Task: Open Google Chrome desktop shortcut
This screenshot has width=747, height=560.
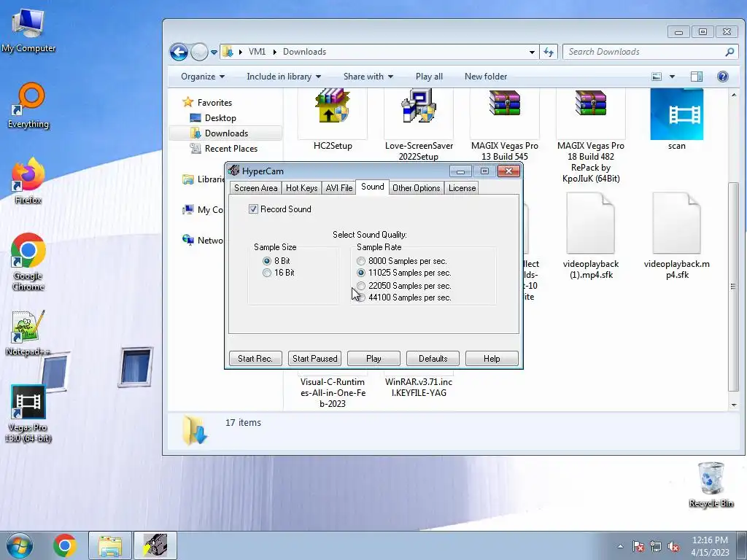Action: pyautogui.click(x=28, y=262)
